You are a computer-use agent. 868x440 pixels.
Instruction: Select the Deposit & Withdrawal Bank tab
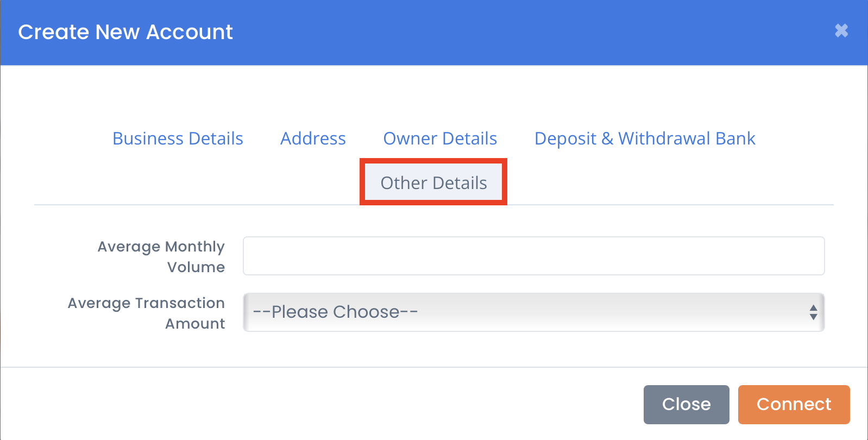point(645,139)
